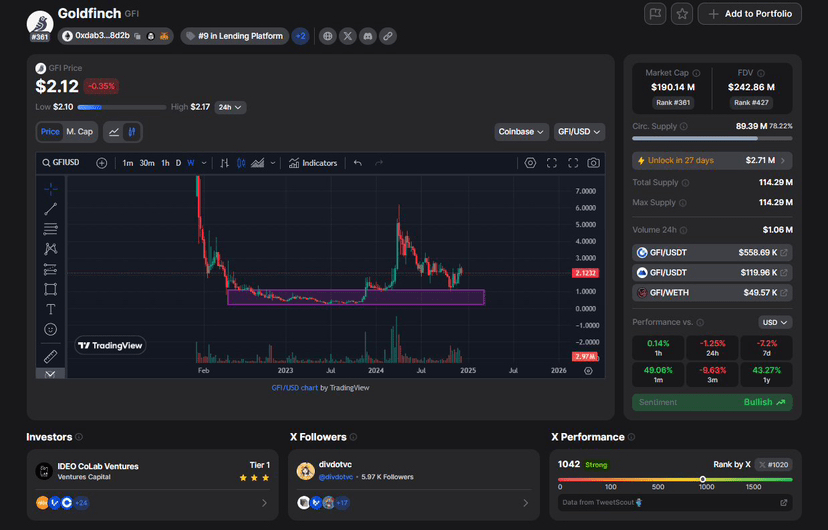Screen dimensions: 828x530
Task: Toggle the candlestick chart display mode
Action: pos(133,132)
